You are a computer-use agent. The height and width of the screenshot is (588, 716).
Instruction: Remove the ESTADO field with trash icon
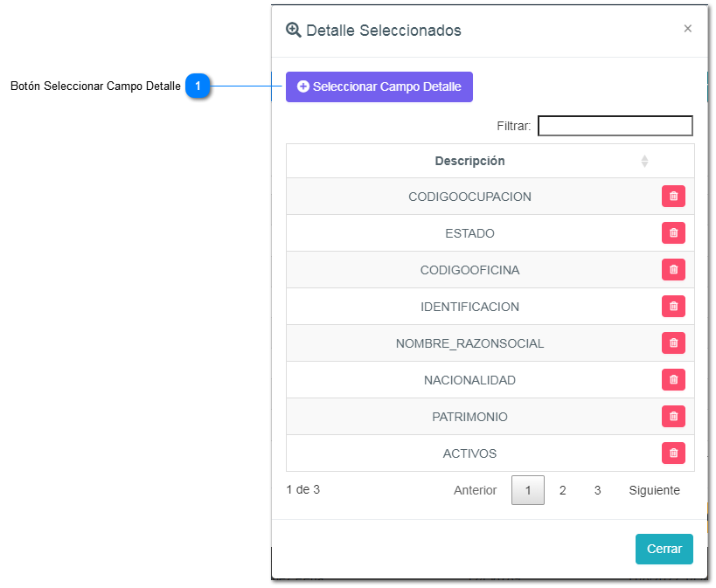tap(673, 233)
